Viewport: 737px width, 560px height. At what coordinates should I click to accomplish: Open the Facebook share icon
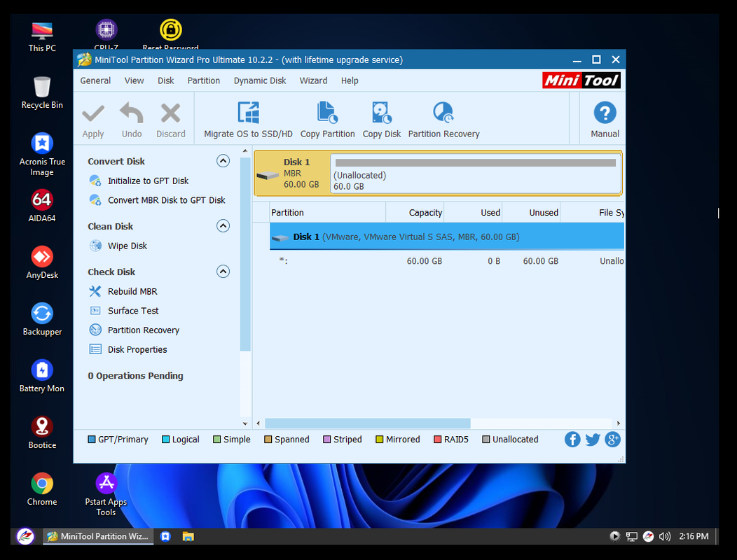click(572, 440)
